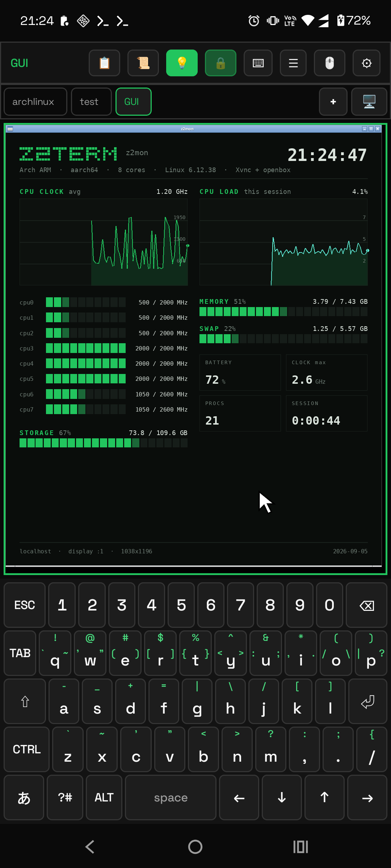This screenshot has width=391, height=868.
Task: Tap the TAB key
Action: (20, 653)
